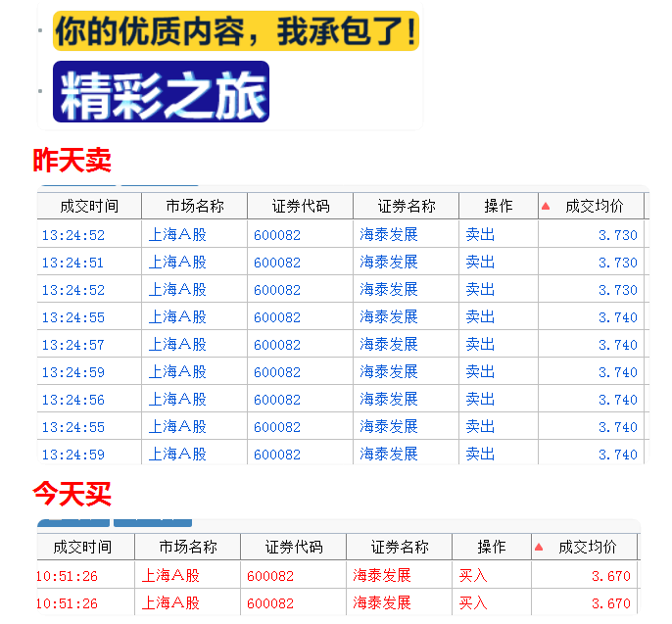Click 海泰发展 in the 13:24:56 row

tap(389, 399)
